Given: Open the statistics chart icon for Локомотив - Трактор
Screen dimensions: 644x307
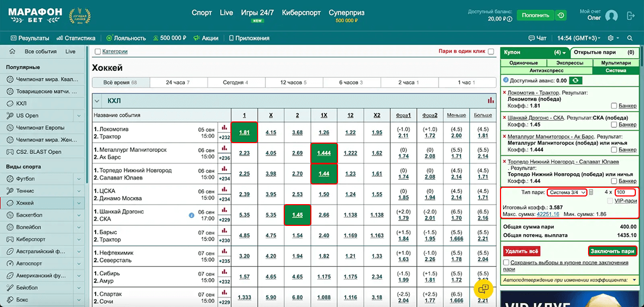Looking at the screenshot, I should pyautogui.click(x=224, y=127).
